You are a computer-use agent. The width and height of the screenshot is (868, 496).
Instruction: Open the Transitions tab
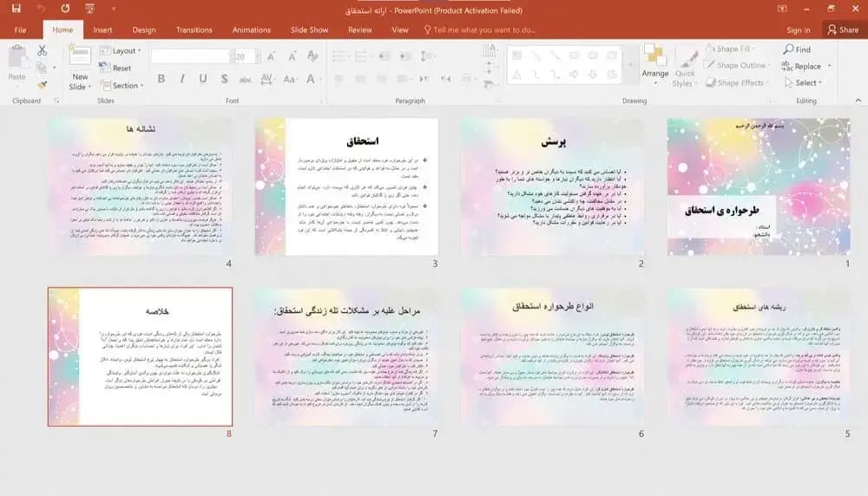(x=194, y=29)
